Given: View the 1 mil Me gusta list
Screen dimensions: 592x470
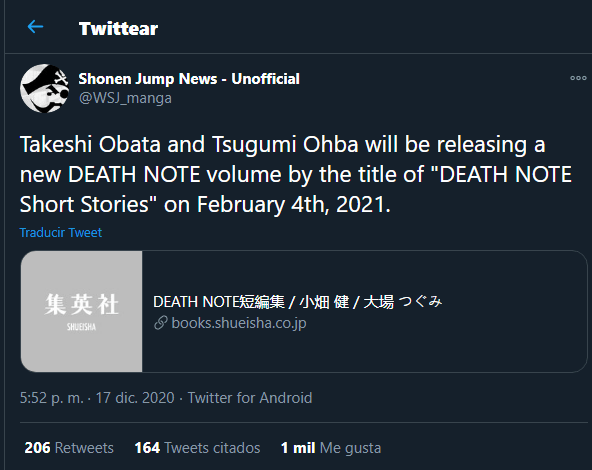Looking at the screenshot, I should (331, 448).
